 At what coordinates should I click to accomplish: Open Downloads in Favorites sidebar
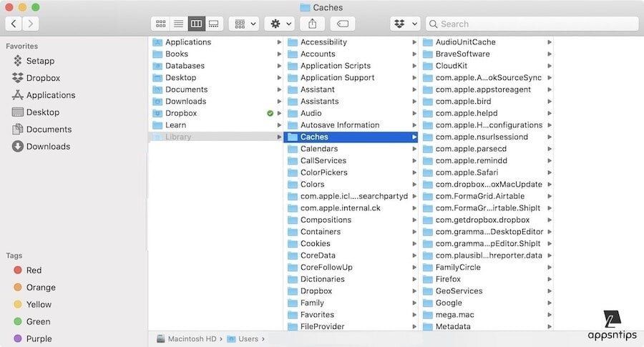(x=48, y=147)
